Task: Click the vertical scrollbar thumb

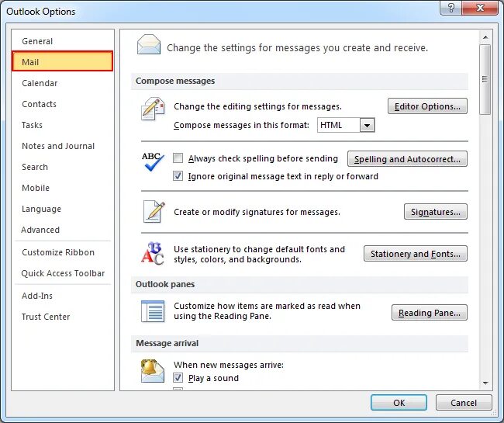Action: pos(485,79)
